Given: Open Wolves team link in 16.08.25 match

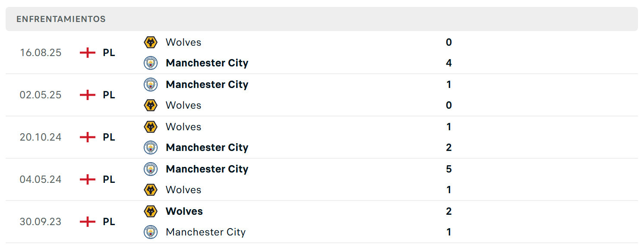Looking at the screenshot, I should pos(183,42).
